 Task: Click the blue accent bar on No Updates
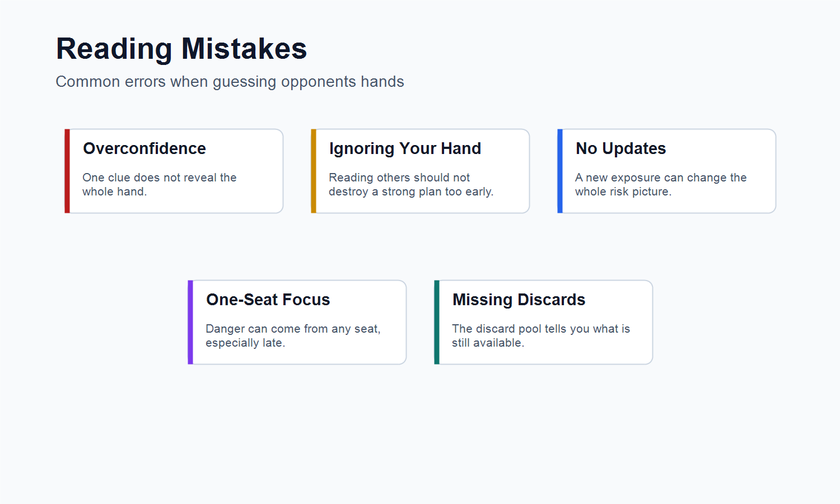click(560, 171)
